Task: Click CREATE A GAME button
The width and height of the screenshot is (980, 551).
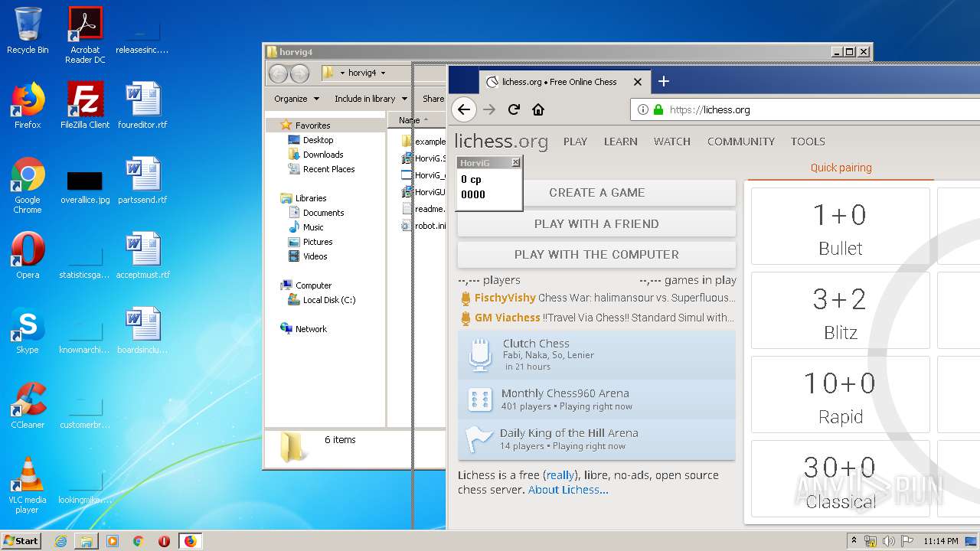Action: [596, 193]
